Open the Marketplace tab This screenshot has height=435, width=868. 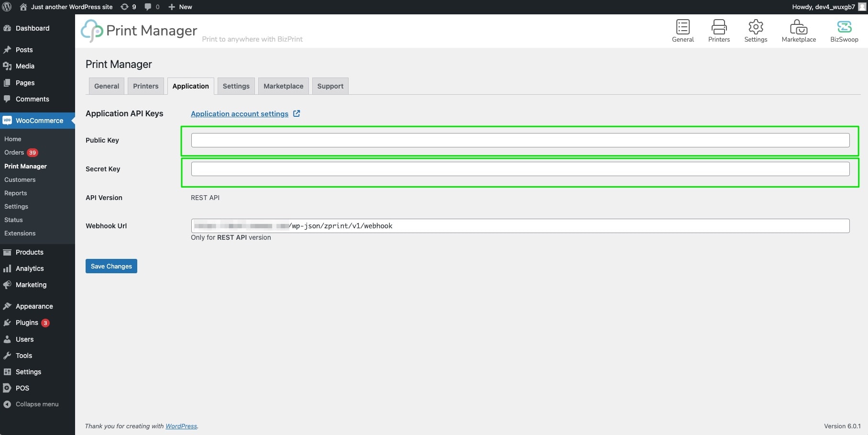(283, 86)
